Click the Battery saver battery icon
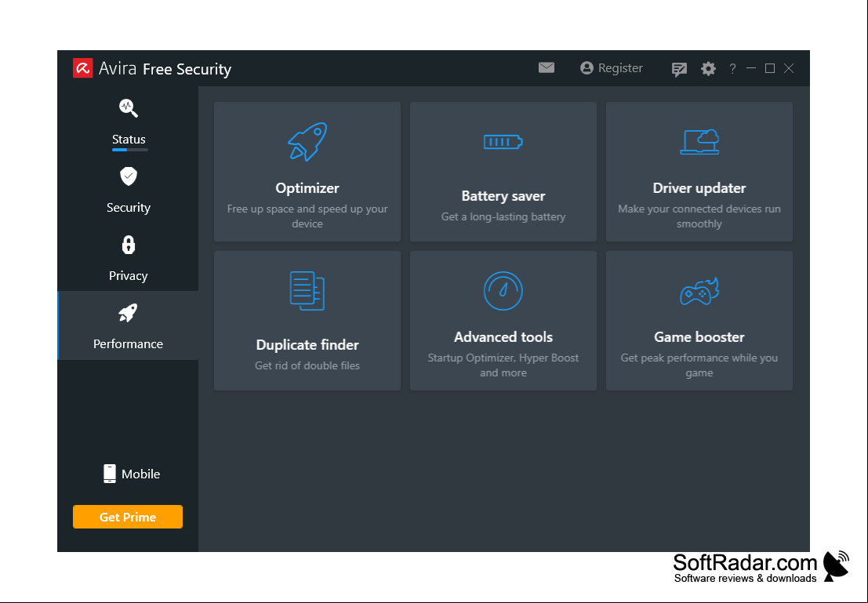Screen dimensions: 868x603 503,142
